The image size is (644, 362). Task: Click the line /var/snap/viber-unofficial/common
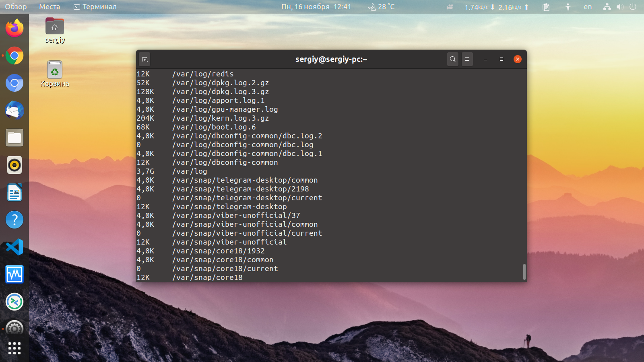click(x=245, y=224)
